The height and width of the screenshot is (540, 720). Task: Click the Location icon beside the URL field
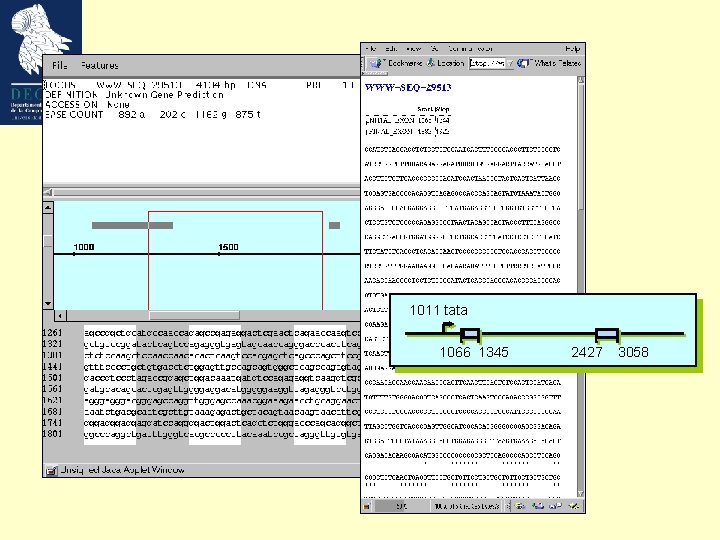430,63
